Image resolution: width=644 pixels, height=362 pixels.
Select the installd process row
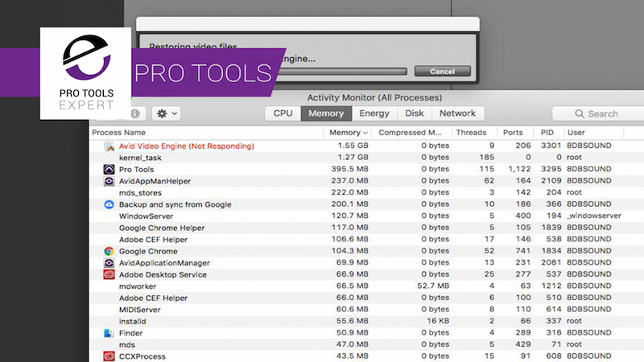click(x=366, y=321)
